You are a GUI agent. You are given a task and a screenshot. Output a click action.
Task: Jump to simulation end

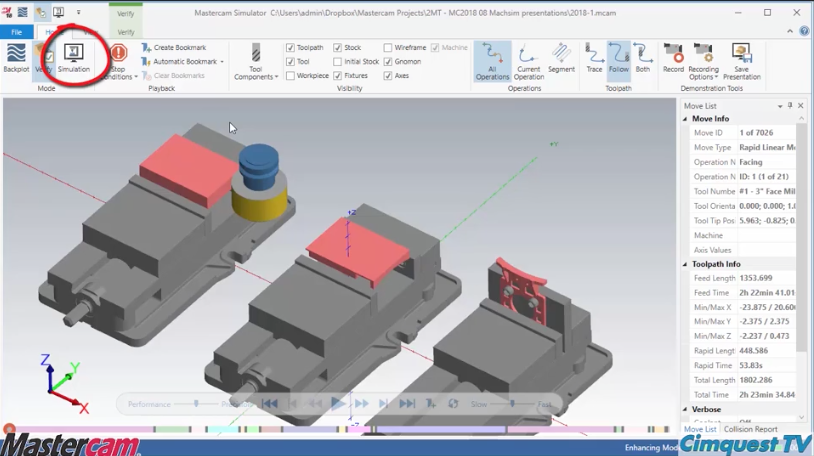coord(407,404)
